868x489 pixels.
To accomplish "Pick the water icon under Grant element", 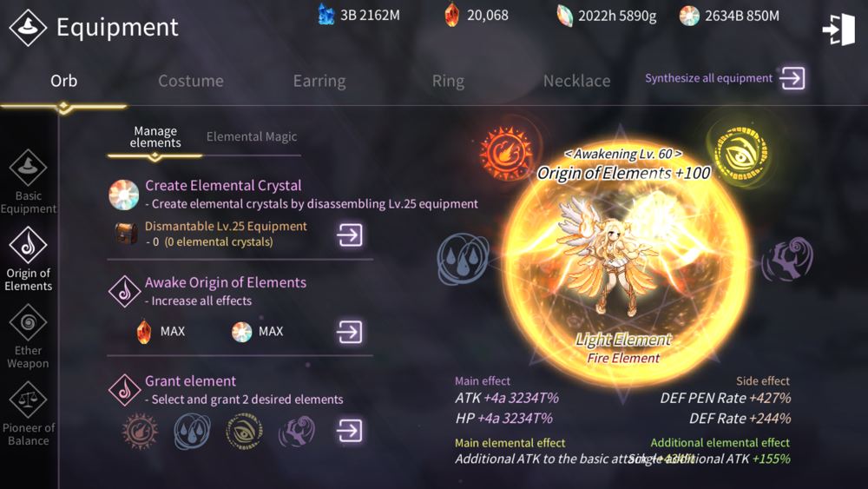I will click(x=192, y=431).
